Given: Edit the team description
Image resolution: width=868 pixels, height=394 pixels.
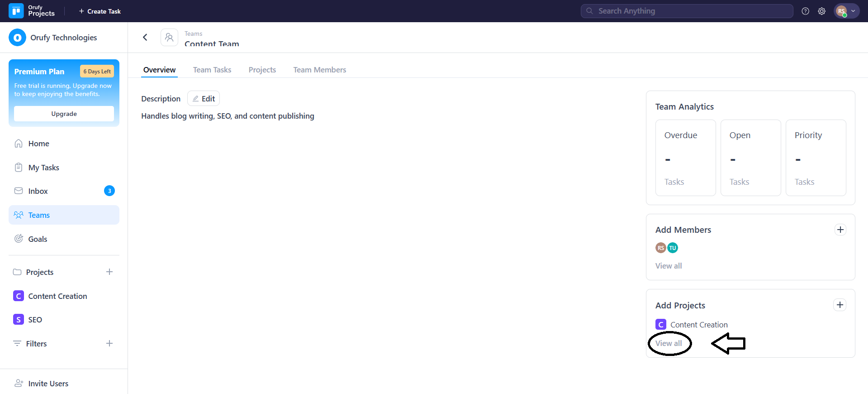Looking at the screenshot, I should (204, 99).
